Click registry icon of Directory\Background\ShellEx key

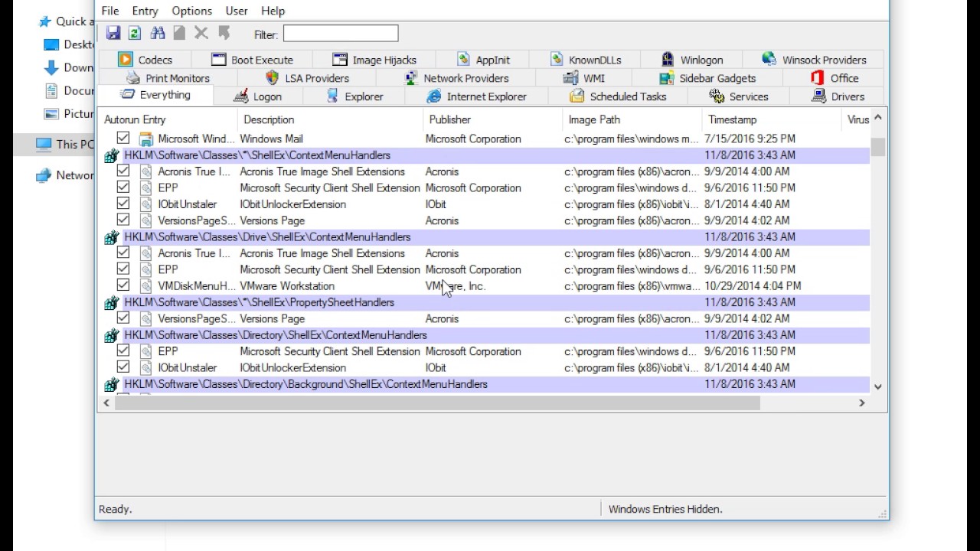[x=111, y=384]
